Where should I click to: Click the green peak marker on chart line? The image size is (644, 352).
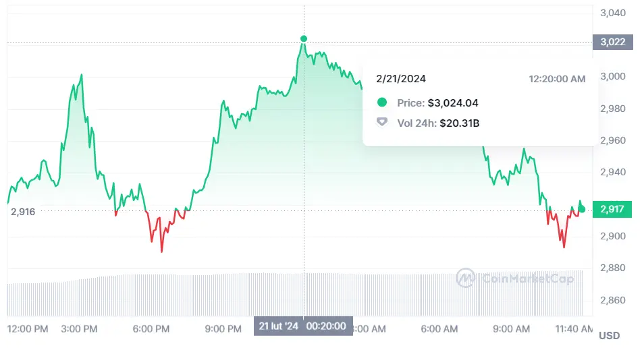pyautogui.click(x=304, y=39)
